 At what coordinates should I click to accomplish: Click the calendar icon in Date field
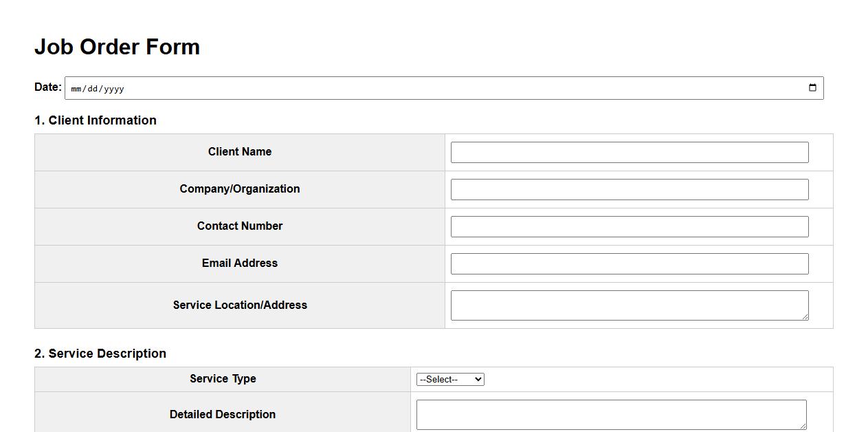pyautogui.click(x=812, y=87)
